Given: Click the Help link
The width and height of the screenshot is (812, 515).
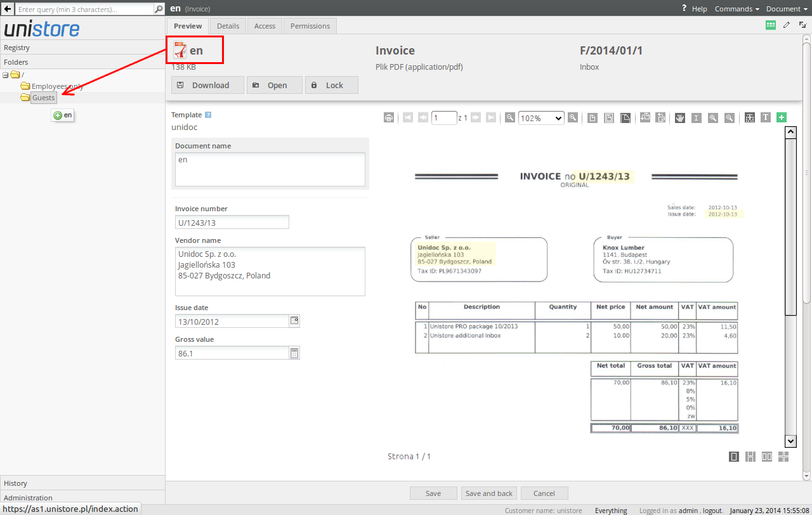Looking at the screenshot, I should click(x=700, y=9).
